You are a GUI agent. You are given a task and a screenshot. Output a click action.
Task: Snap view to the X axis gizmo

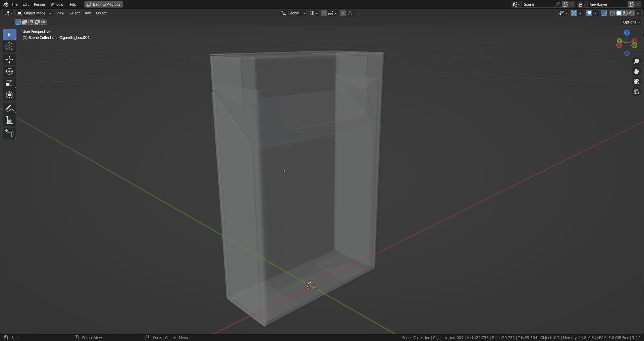[634, 41]
